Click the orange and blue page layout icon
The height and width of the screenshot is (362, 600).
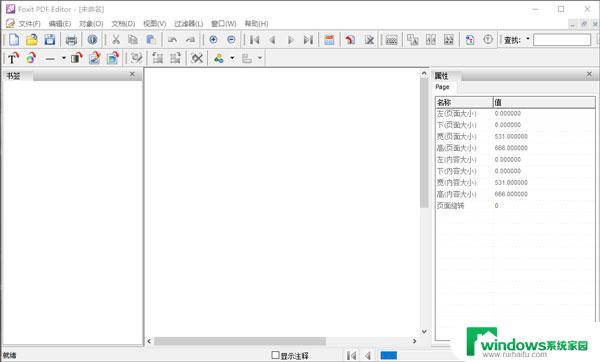pyautogui.click(x=329, y=39)
